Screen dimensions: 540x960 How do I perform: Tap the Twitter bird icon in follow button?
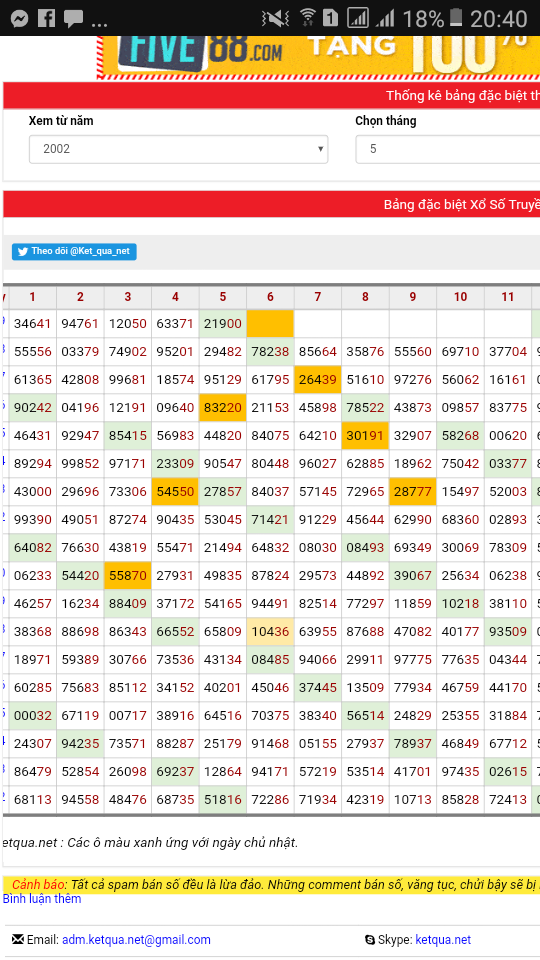click(x=23, y=252)
